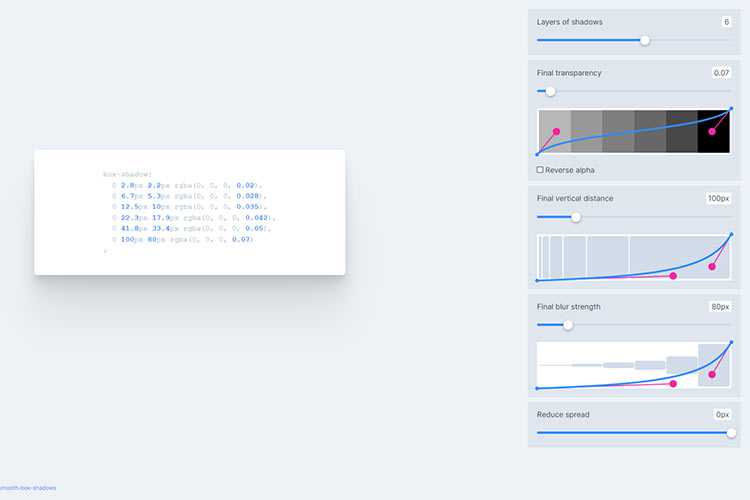Click the Final vertical distance slider handle
This screenshot has width=750, height=500.
click(x=576, y=216)
